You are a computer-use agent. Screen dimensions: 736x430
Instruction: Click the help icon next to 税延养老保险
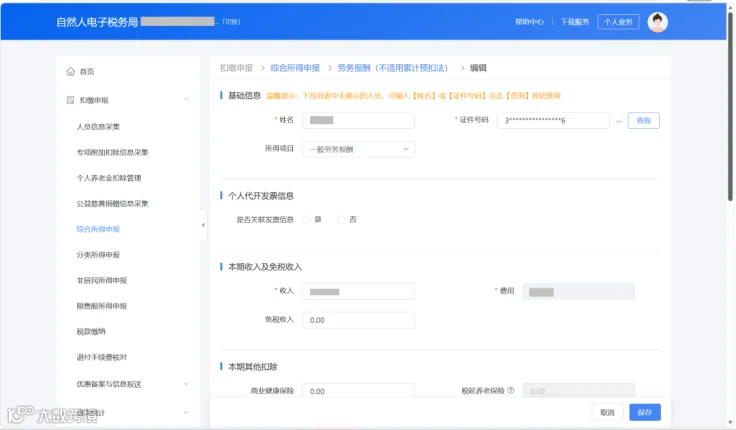(x=511, y=390)
